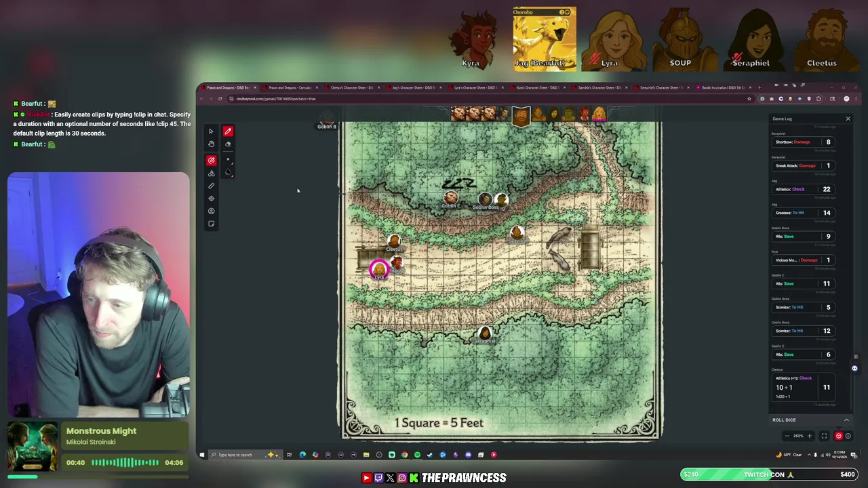This screenshot has width=868, height=488.
Task: Click the Scimitar To Hit 5 entry
Action: tap(804, 307)
